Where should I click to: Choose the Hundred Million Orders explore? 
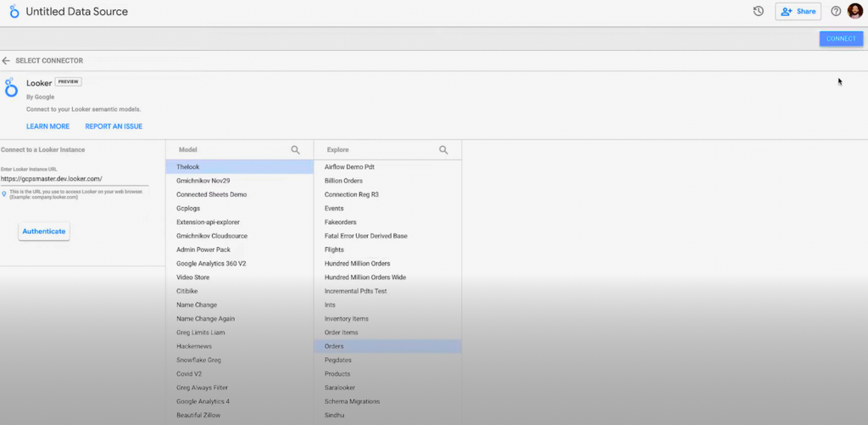click(387, 263)
